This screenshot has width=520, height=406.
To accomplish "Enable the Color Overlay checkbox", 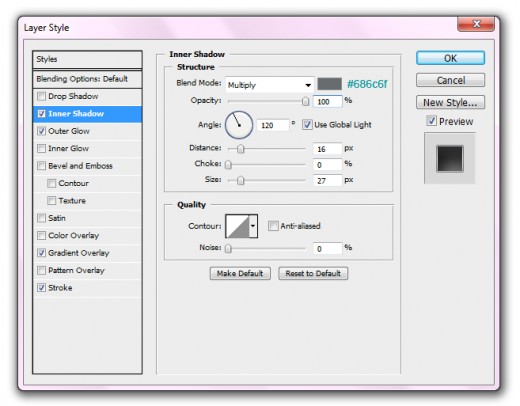I will tap(41, 235).
